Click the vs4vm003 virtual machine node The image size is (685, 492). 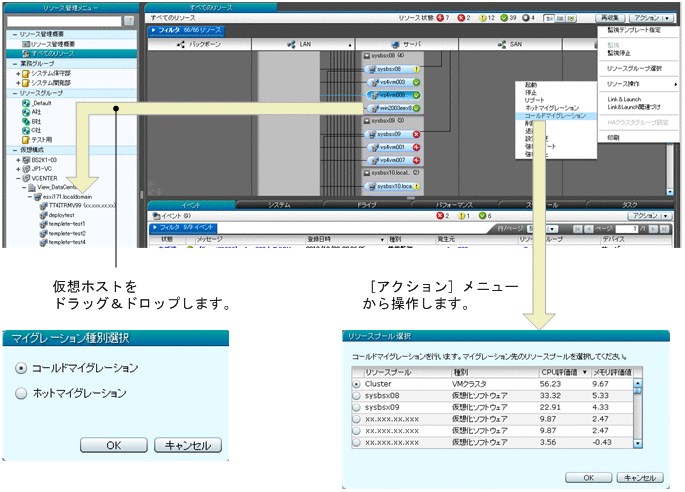pyautogui.click(x=394, y=82)
